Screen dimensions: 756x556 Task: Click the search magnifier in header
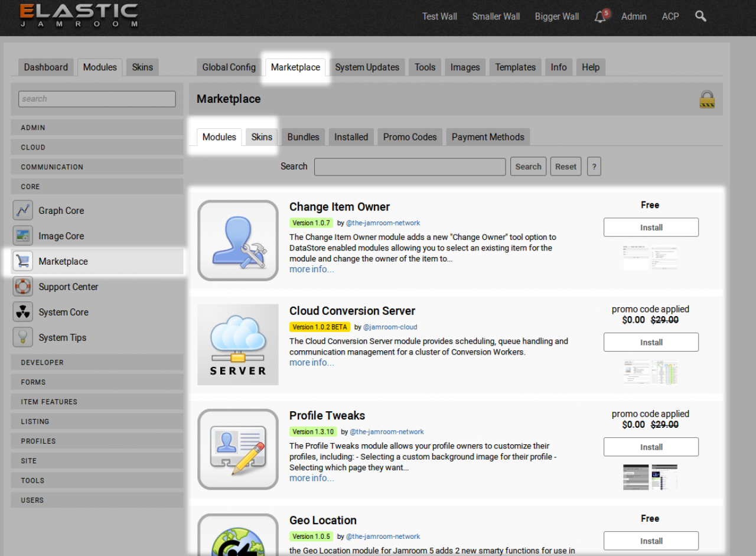click(700, 17)
